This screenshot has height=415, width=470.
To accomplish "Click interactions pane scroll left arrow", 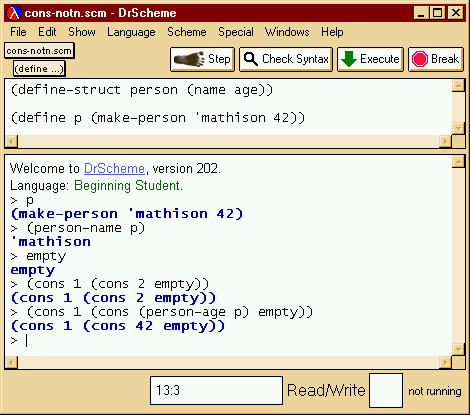I will [11, 362].
